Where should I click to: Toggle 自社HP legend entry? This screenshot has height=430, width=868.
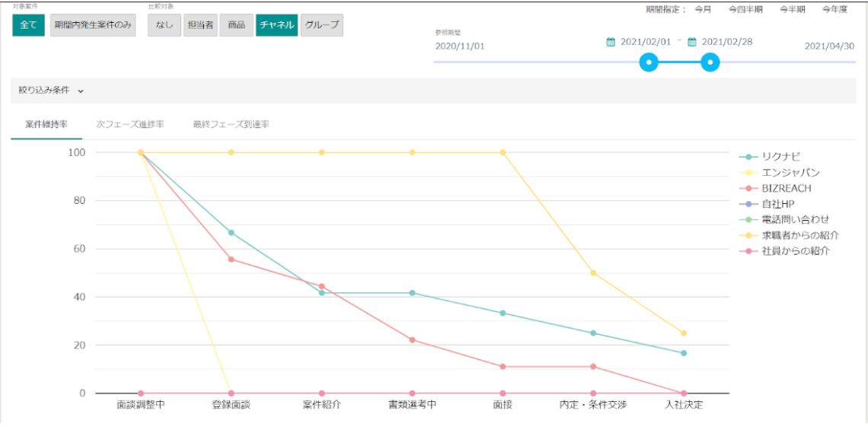click(776, 204)
